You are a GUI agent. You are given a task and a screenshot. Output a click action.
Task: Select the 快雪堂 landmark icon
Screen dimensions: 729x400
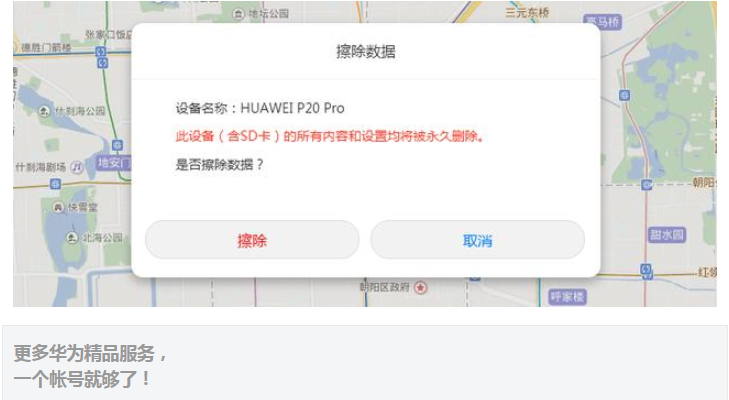point(58,207)
